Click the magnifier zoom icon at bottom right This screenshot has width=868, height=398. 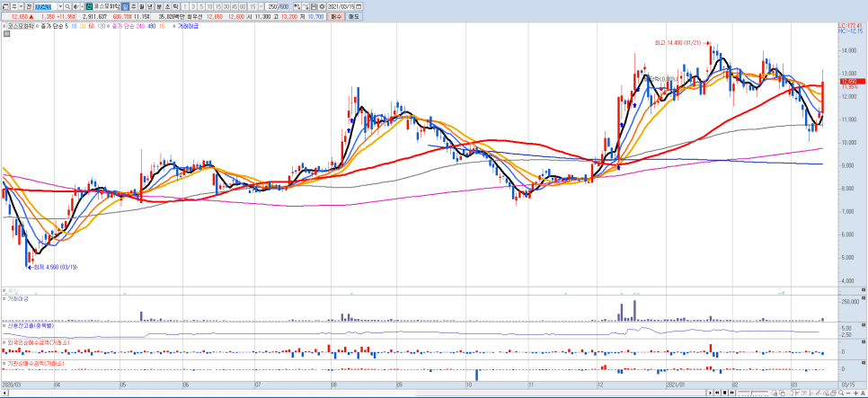pyautogui.click(x=841, y=393)
